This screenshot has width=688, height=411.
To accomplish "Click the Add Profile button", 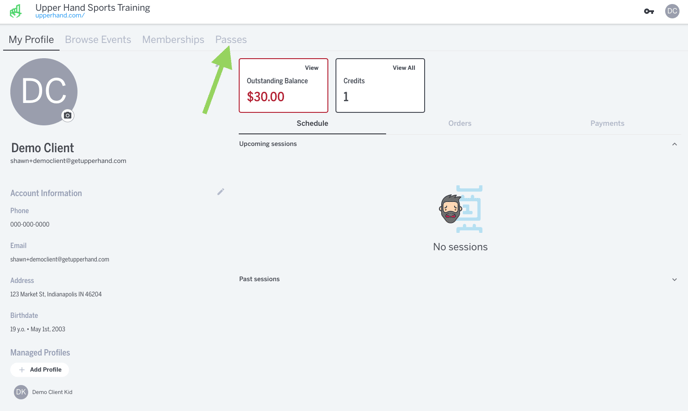I will click(39, 370).
